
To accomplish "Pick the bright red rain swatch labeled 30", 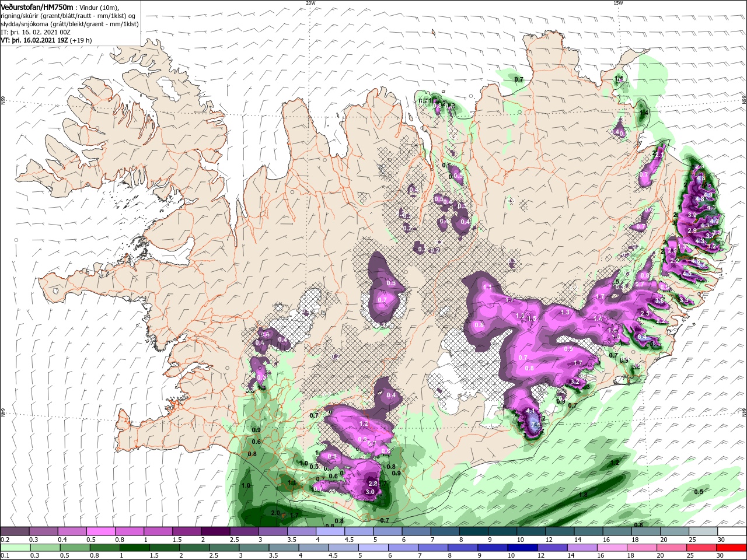I will [x=732, y=548].
